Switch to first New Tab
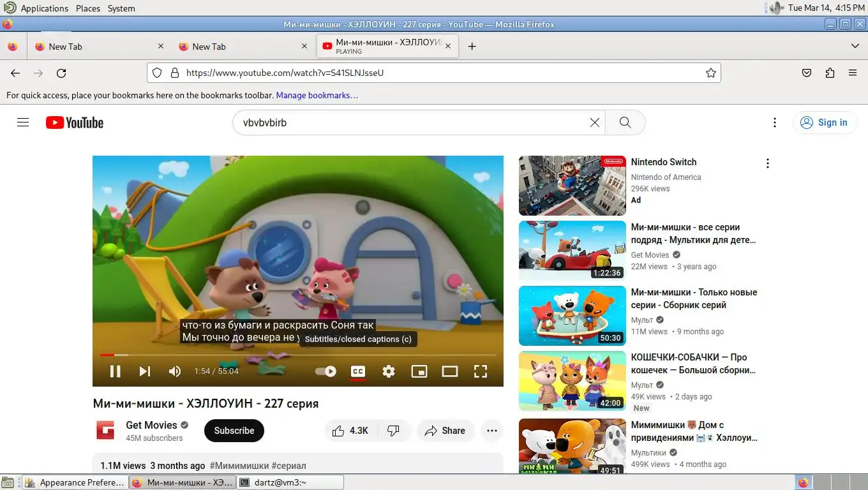The width and height of the screenshot is (868, 490). (x=99, y=47)
